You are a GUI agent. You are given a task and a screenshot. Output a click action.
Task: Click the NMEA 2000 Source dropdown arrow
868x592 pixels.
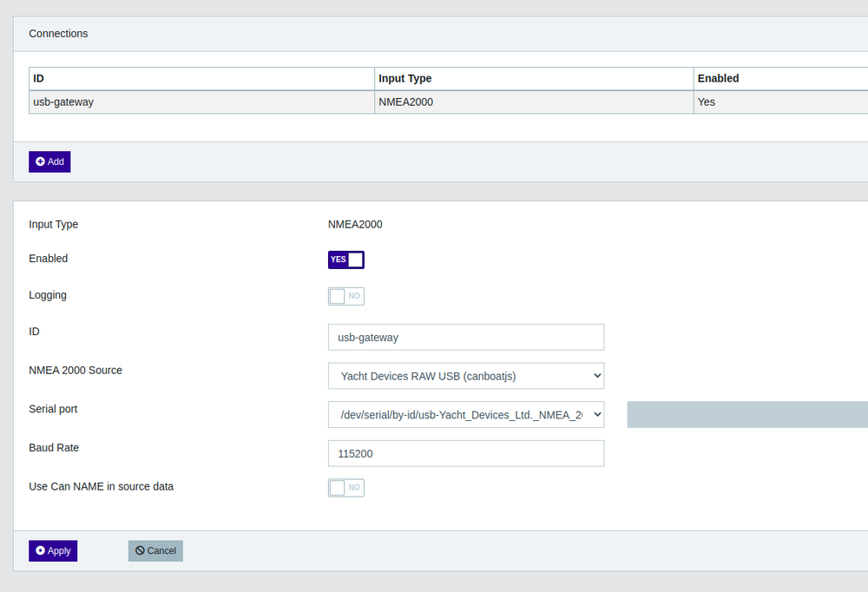point(595,375)
